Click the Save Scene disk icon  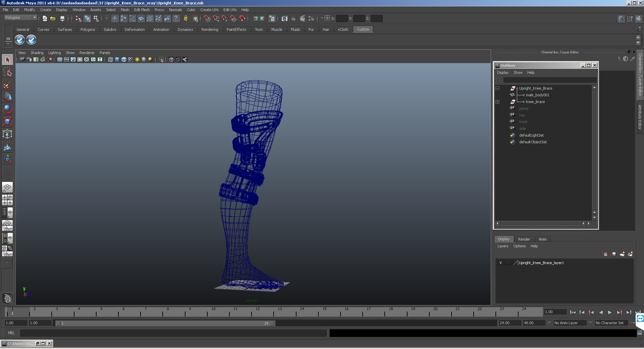click(62, 18)
